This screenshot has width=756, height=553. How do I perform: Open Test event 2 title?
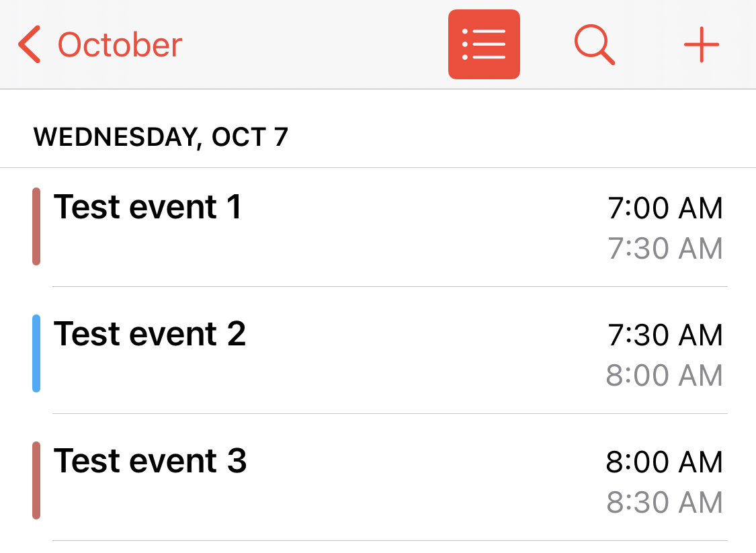(149, 333)
